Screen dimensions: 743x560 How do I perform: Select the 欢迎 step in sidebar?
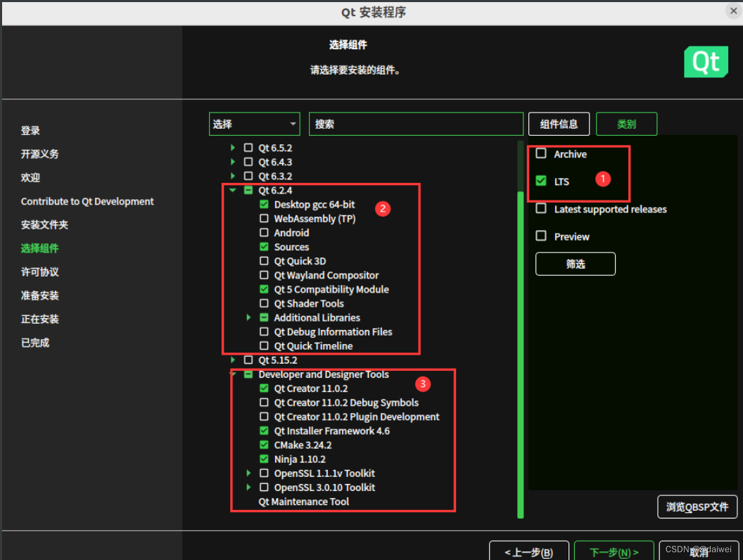click(x=30, y=178)
